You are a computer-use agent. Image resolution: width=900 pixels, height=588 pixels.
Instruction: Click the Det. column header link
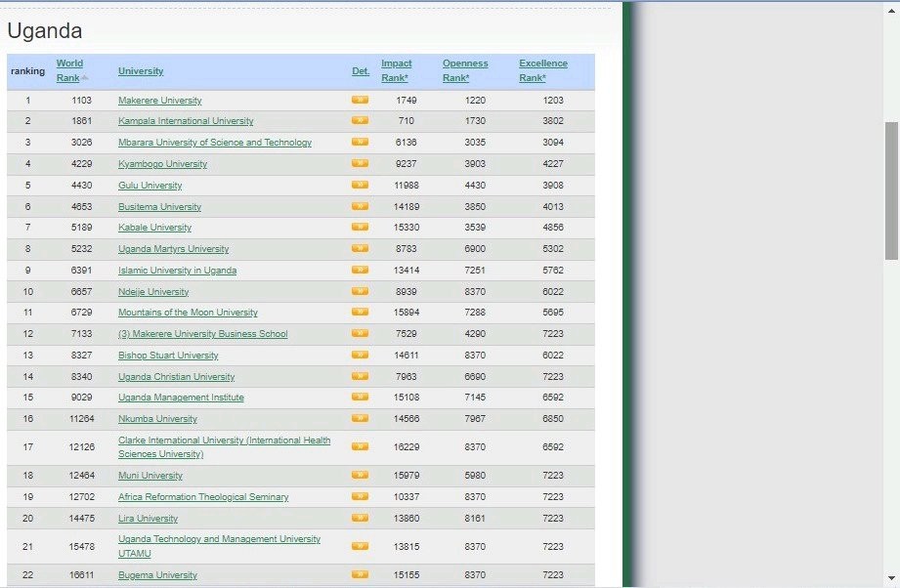pos(361,71)
